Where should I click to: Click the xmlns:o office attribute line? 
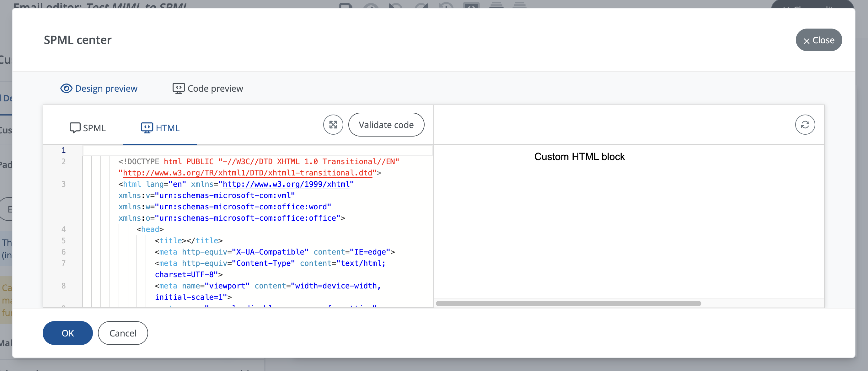(232, 218)
